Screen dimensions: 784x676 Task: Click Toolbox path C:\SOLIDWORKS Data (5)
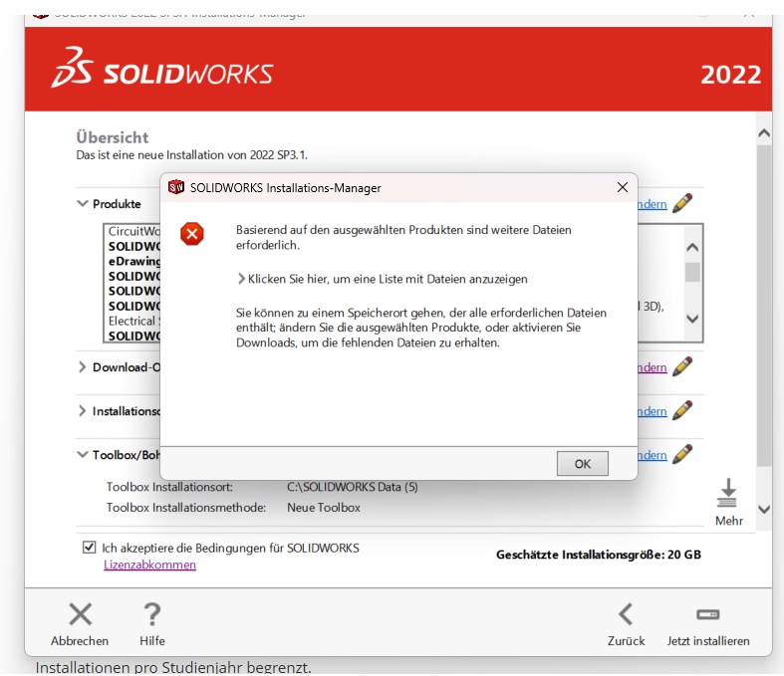click(x=353, y=487)
